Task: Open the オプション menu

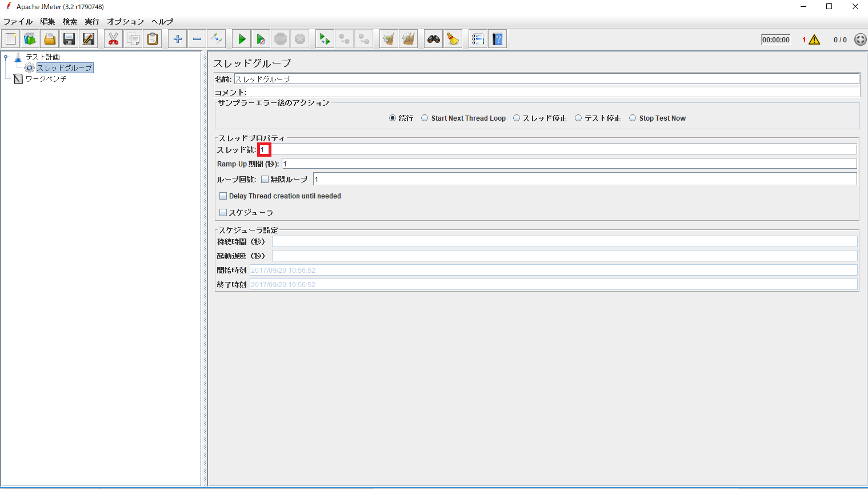Action: pyautogui.click(x=125, y=22)
